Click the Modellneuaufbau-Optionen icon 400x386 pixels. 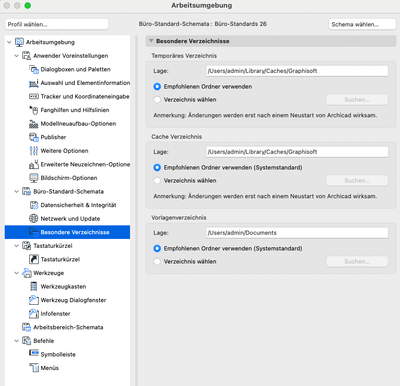pyautogui.click(x=34, y=124)
